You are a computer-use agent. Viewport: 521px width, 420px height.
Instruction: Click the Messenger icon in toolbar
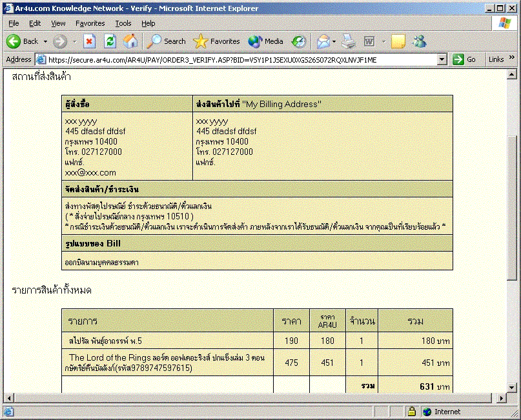pos(420,41)
